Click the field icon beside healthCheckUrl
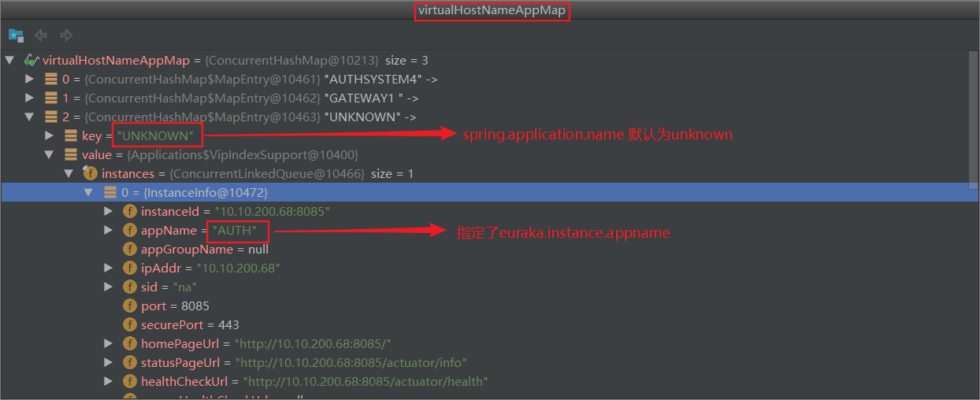 [x=130, y=382]
